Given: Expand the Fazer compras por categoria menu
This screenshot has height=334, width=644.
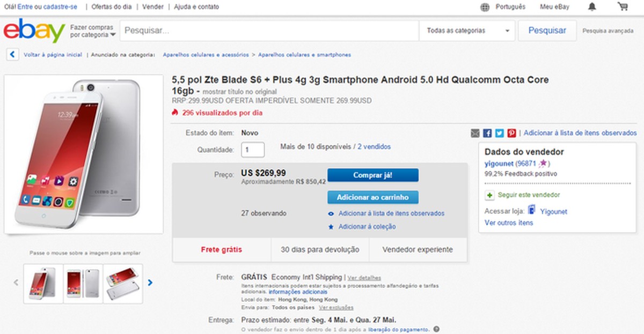Looking at the screenshot, I should [x=91, y=31].
